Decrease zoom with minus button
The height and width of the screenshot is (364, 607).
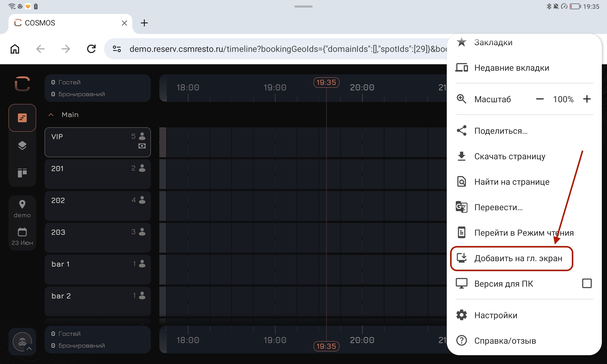coord(540,99)
